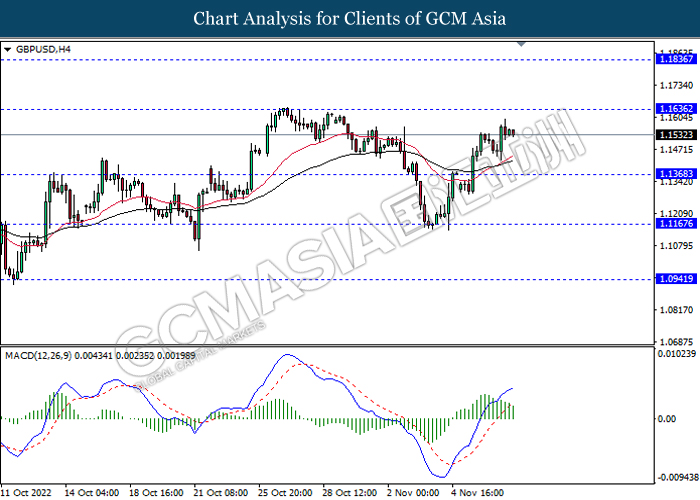Click the 1.12090 price axis value
This screenshot has width=700, height=500.
pyautogui.click(x=676, y=214)
